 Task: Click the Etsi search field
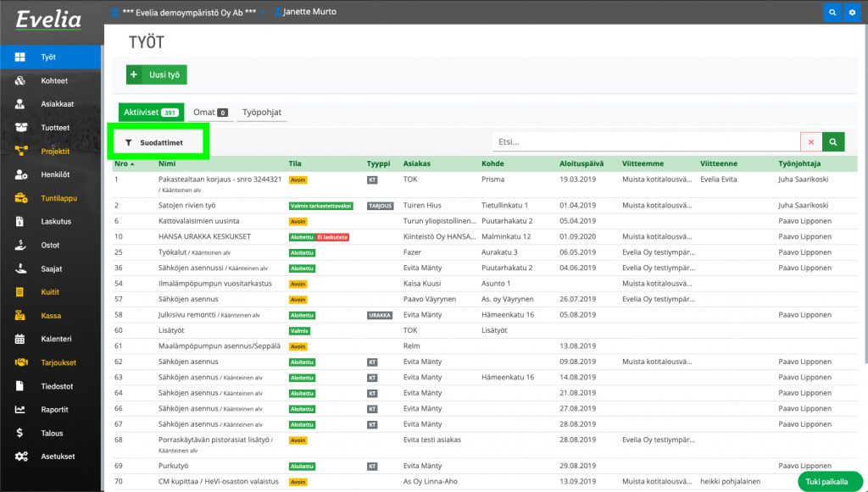[x=646, y=142]
